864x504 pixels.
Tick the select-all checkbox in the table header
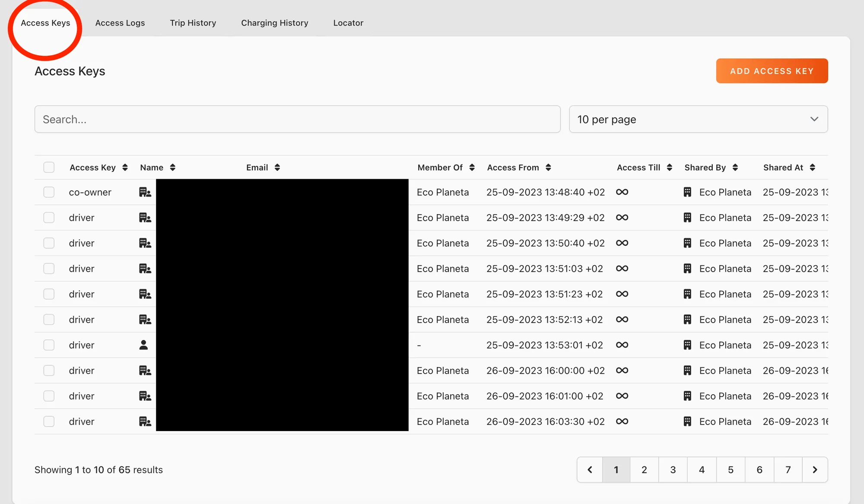coord(49,167)
